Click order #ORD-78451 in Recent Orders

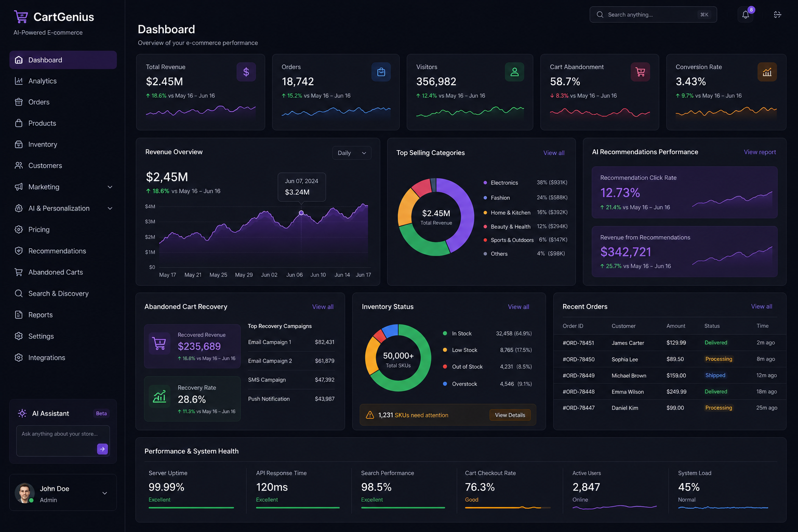click(578, 343)
